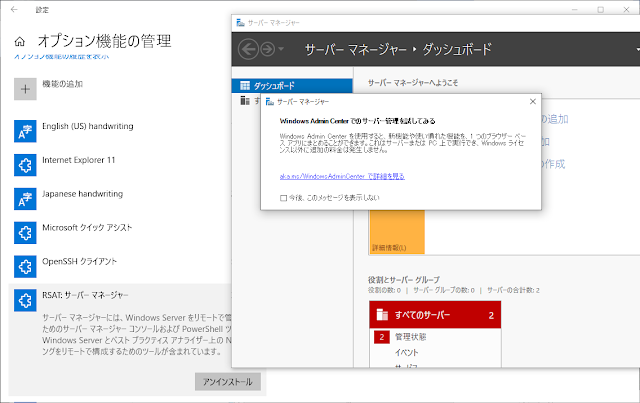Click the Microsoft クイック アシスト icon

coord(25,233)
